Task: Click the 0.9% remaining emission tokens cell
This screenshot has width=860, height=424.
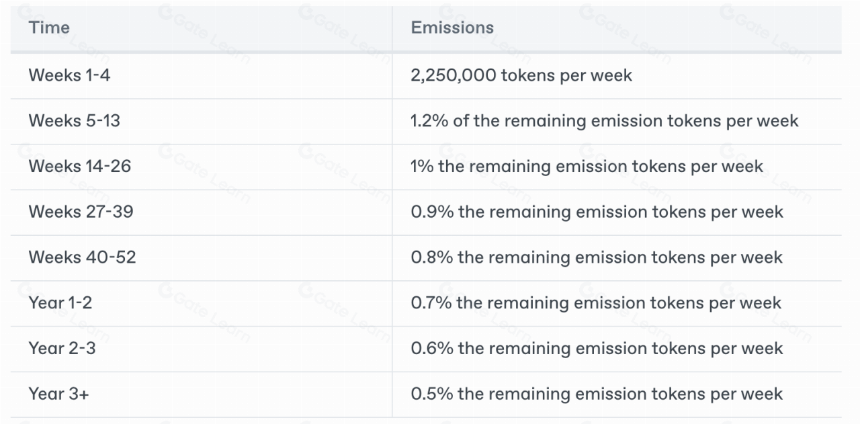Action: pos(597,212)
